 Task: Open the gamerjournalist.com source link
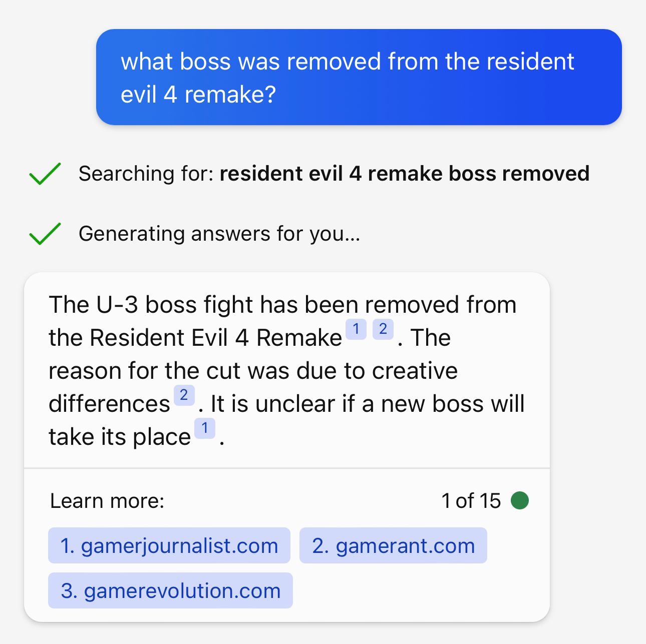coord(169,545)
